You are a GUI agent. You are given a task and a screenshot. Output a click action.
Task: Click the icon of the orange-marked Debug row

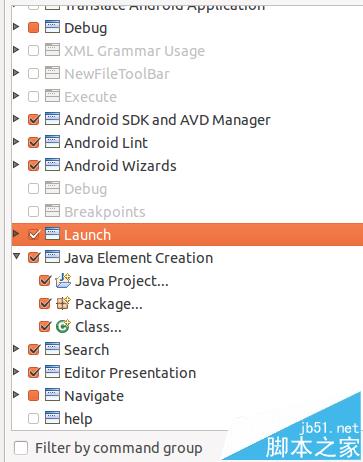pyautogui.click(x=52, y=27)
